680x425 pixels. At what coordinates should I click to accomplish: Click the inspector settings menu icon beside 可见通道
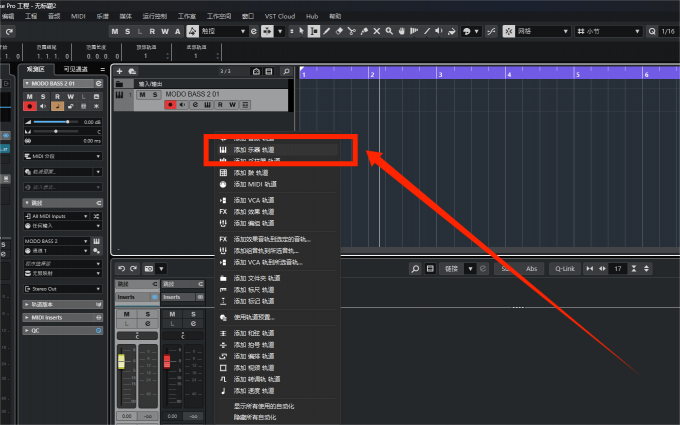point(103,69)
